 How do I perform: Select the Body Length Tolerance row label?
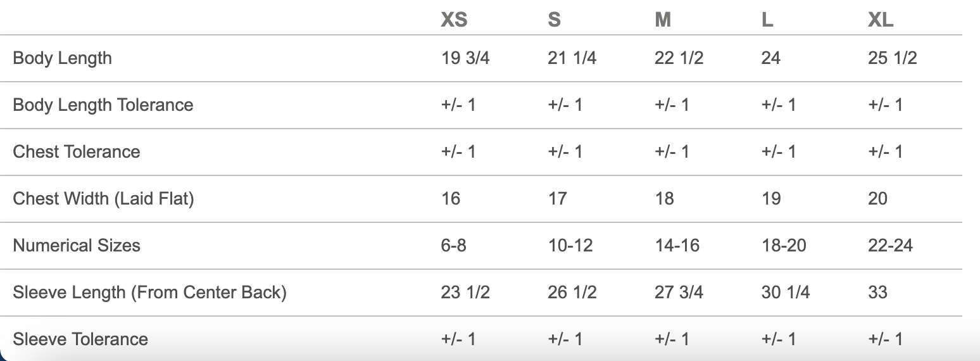click(103, 104)
